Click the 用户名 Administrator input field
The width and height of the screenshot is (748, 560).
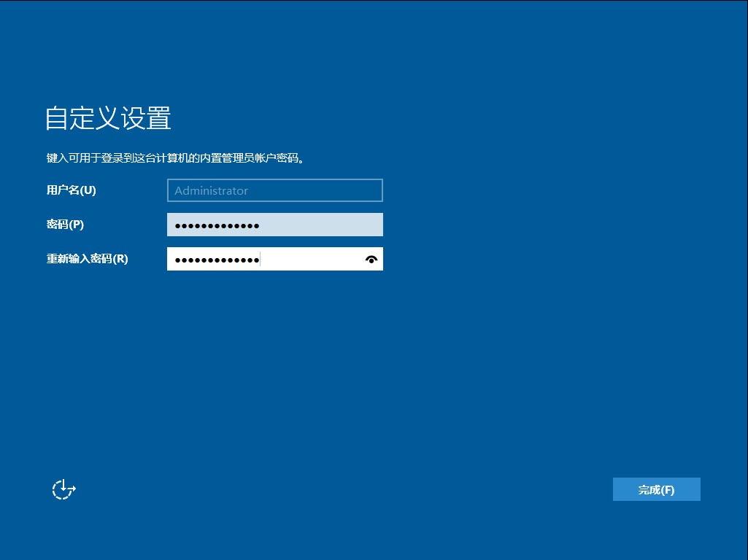274,190
